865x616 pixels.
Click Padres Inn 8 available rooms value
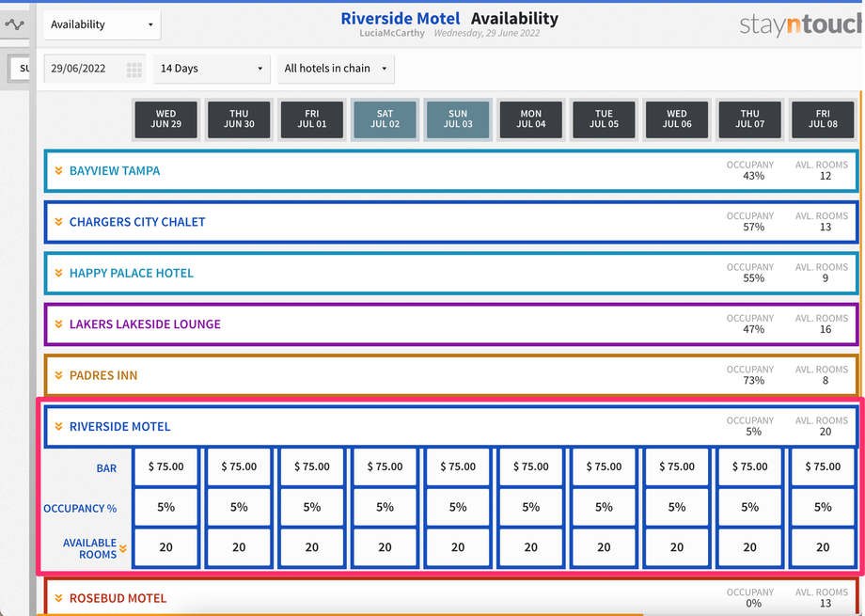pos(826,380)
